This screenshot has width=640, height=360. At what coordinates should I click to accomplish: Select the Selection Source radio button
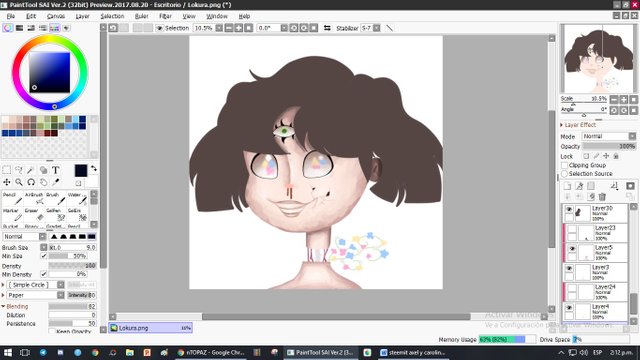[x=564, y=174]
